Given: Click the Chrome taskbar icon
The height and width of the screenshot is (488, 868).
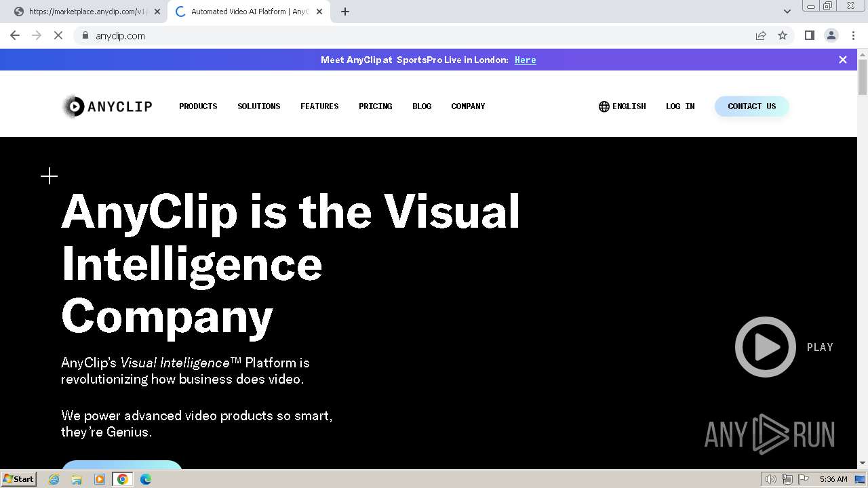Looking at the screenshot, I should tap(123, 479).
